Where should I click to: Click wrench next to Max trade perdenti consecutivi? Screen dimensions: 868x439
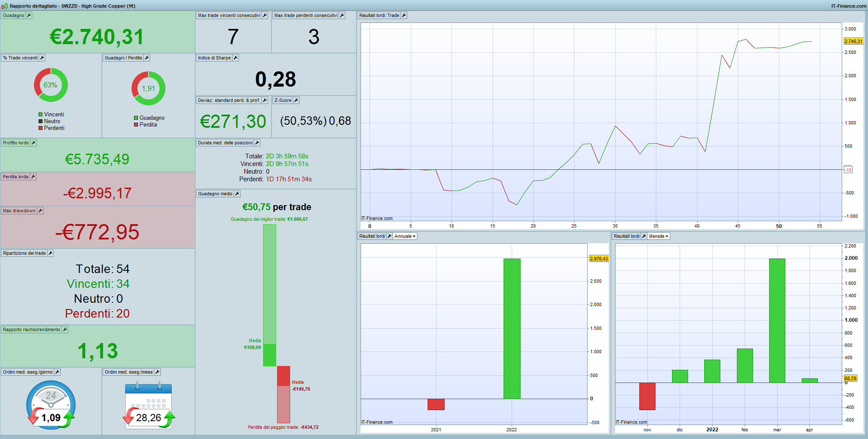pos(342,15)
